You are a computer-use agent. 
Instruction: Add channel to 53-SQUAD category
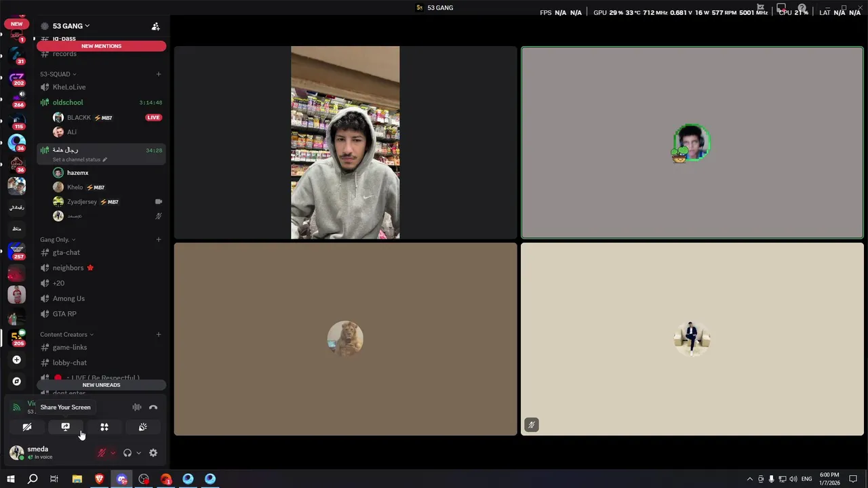point(159,74)
